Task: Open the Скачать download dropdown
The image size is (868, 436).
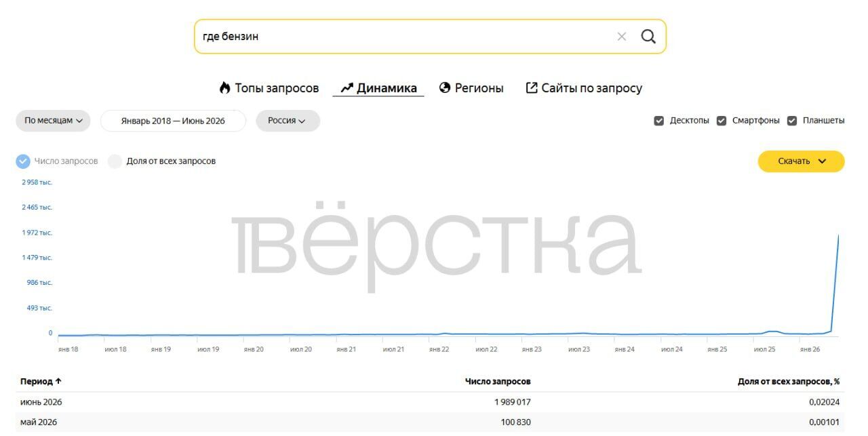Action: (x=801, y=161)
